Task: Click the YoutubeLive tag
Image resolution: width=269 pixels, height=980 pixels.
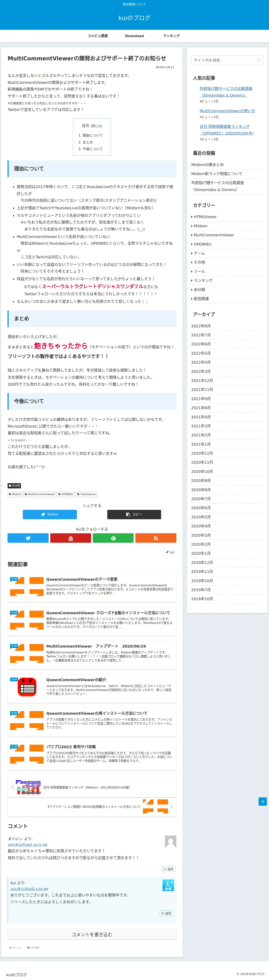Action: point(86,494)
